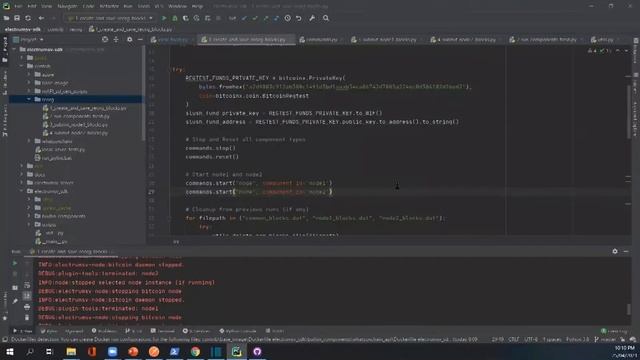Screen dimensions: 640x360
Task: Click the Search Everywhere magnifier icon
Action: coord(326,18)
